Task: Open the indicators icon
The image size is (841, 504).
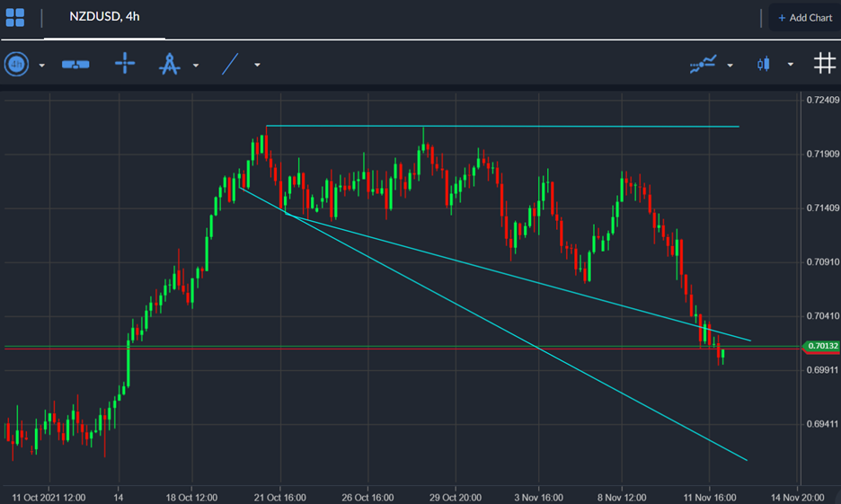Action: coord(703,64)
